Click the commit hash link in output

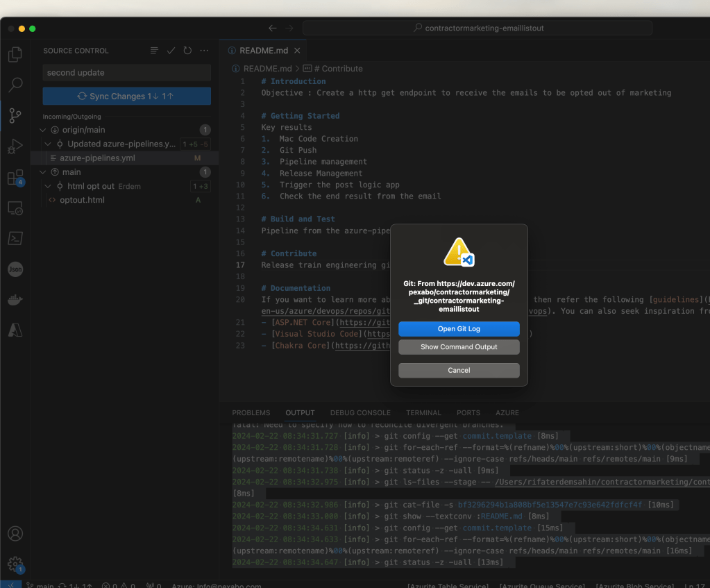(550, 505)
